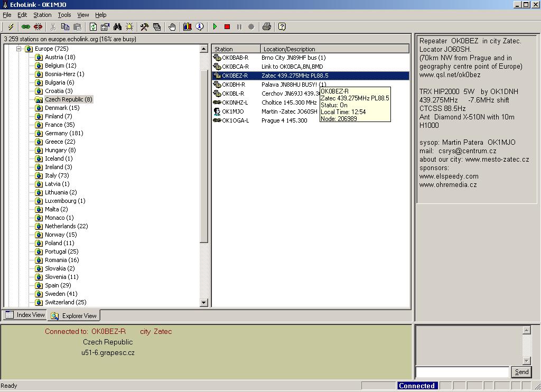The width and height of the screenshot is (541, 392).
Task: Click the printer icon in toolbar
Action: 267,27
